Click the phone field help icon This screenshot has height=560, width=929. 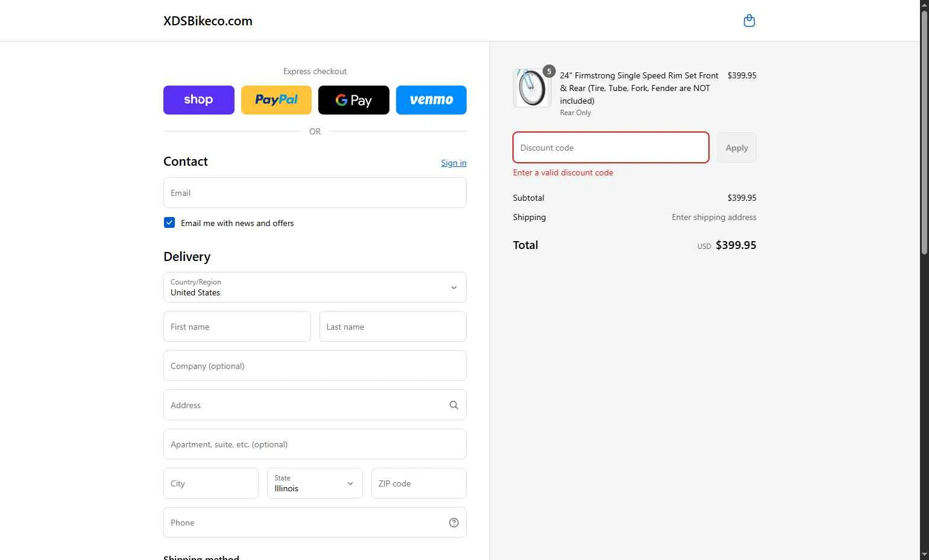click(454, 523)
